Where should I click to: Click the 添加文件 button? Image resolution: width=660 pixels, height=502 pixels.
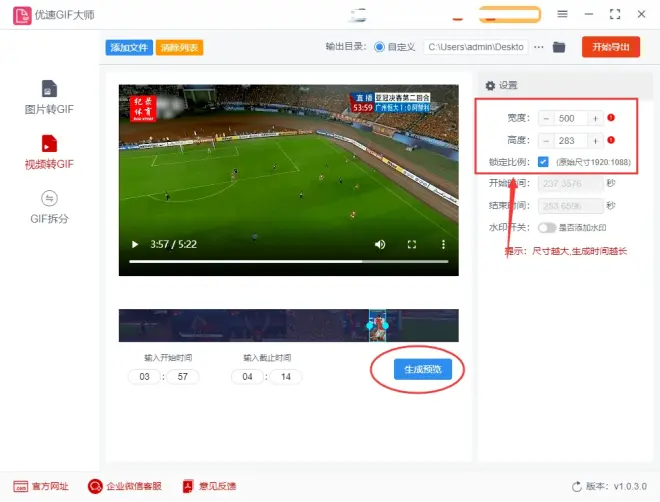pyautogui.click(x=129, y=48)
